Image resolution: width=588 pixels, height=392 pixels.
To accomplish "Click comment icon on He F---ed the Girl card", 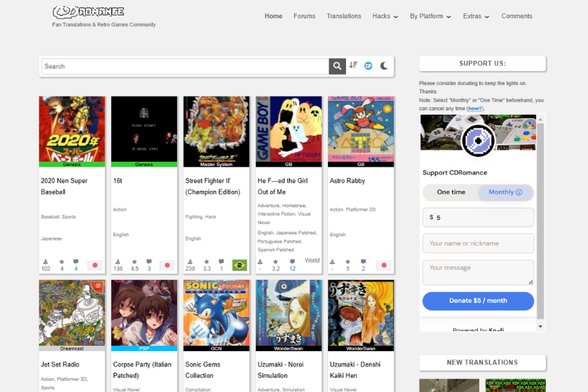I will [293, 261].
